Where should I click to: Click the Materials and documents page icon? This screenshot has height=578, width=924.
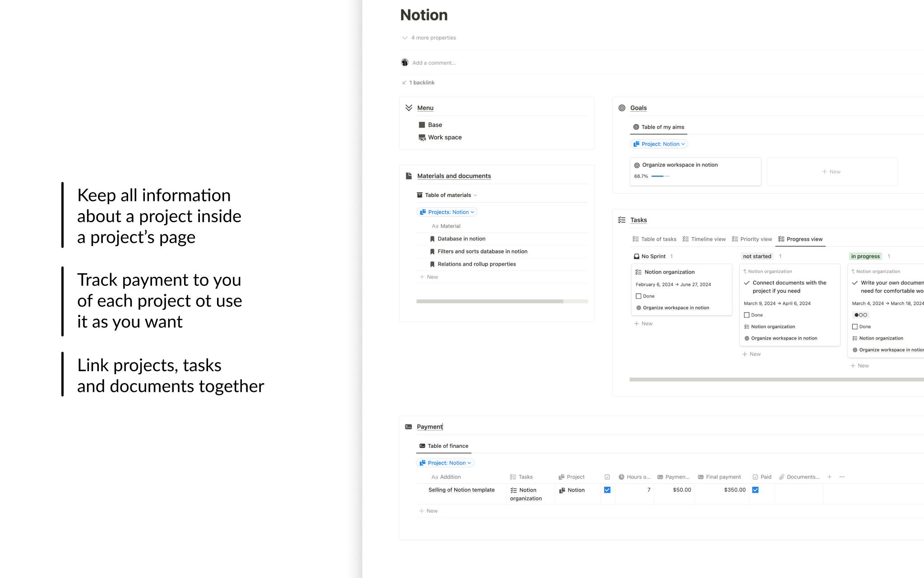tap(409, 176)
